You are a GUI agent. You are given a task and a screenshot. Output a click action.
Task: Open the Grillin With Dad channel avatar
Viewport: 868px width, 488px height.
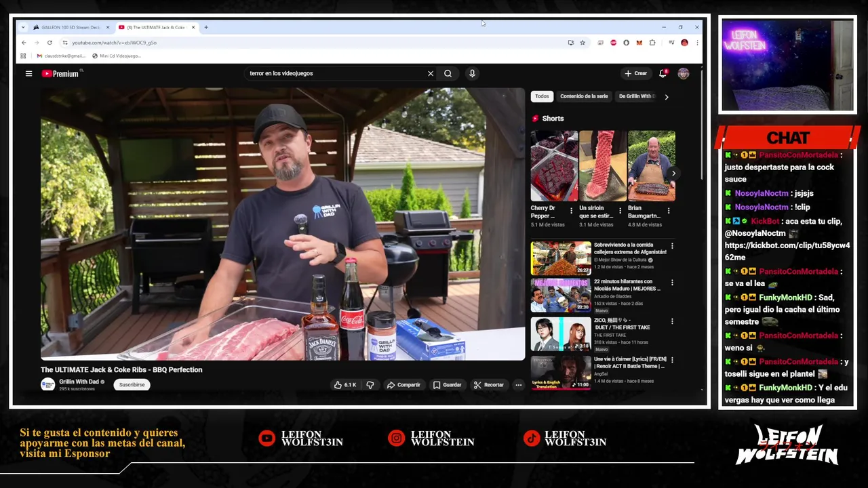47,384
